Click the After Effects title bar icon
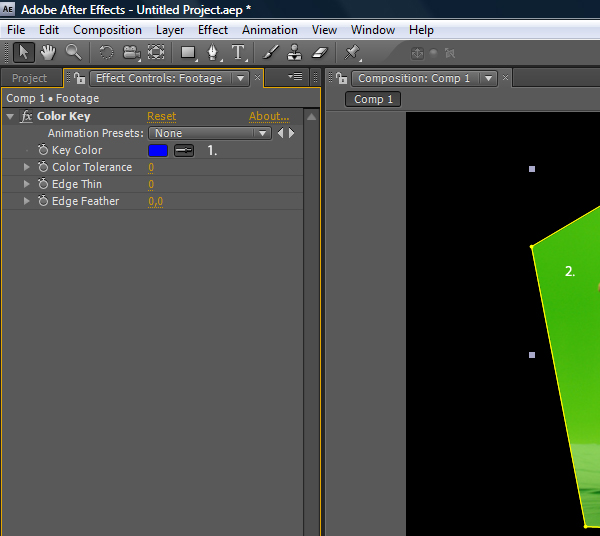 [8, 9]
